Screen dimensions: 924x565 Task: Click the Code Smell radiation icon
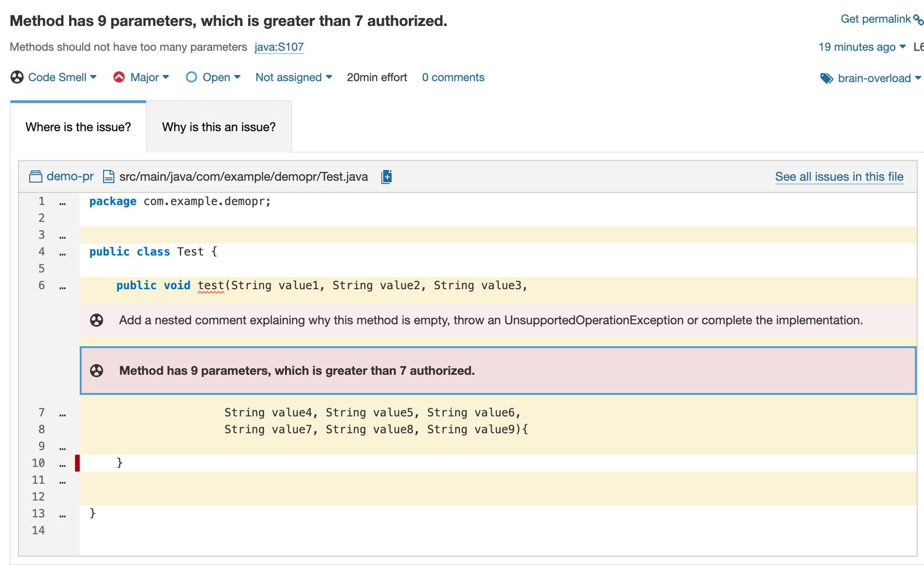(x=17, y=77)
